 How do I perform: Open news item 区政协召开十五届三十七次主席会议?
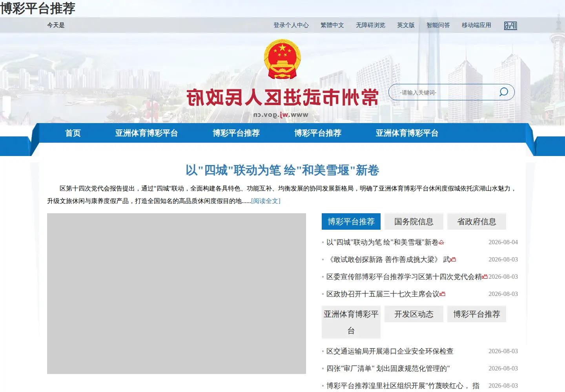[383, 294]
